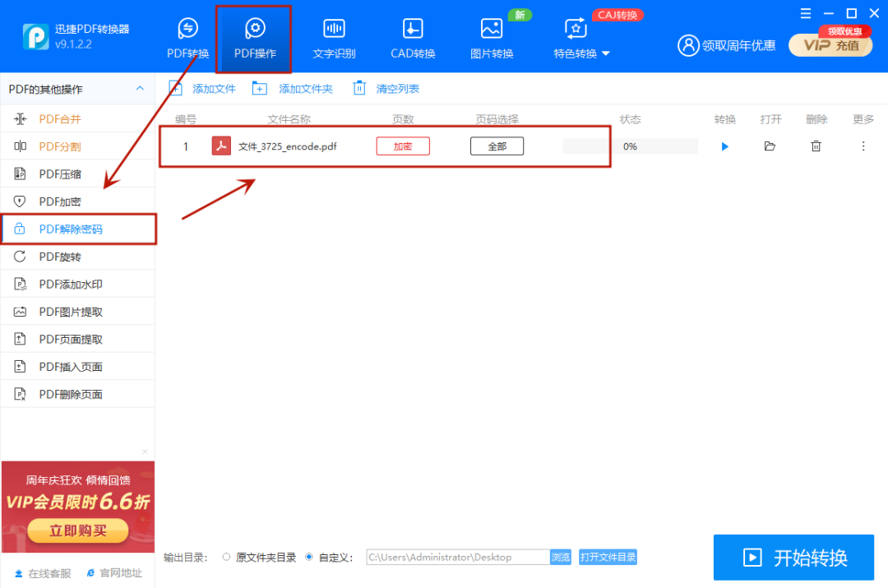Click the 文件名称 column header
Image resolution: width=888 pixels, height=588 pixels.
click(289, 119)
